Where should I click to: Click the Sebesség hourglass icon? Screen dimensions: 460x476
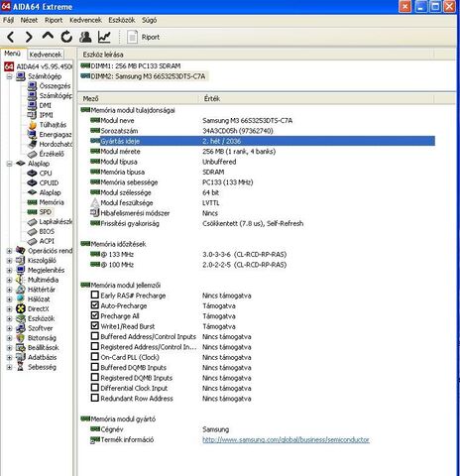point(21,367)
